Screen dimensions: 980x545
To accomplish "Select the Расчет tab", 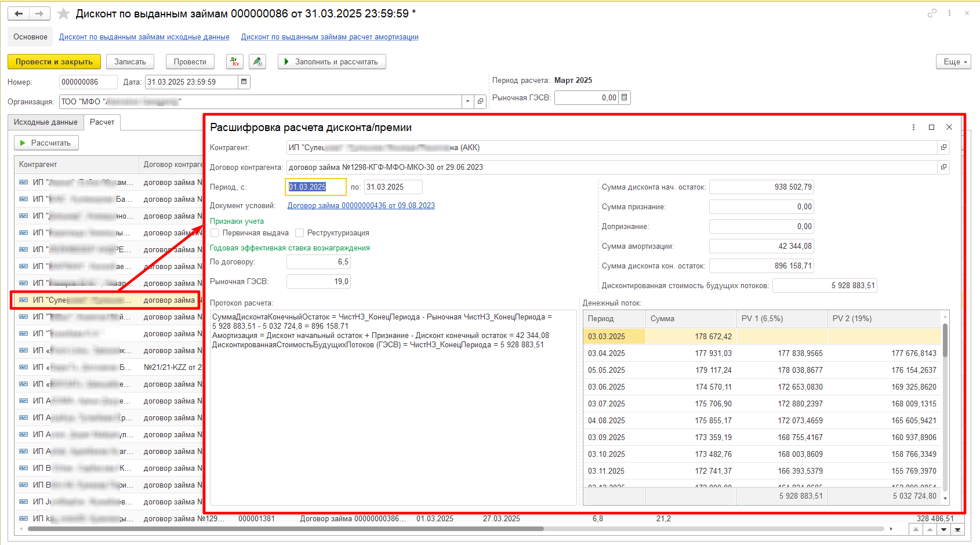I will coord(102,122).
